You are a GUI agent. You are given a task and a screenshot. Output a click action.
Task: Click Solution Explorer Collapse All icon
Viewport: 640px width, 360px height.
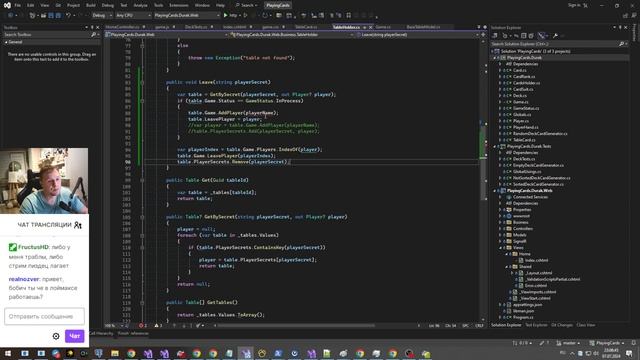point(524,36)
